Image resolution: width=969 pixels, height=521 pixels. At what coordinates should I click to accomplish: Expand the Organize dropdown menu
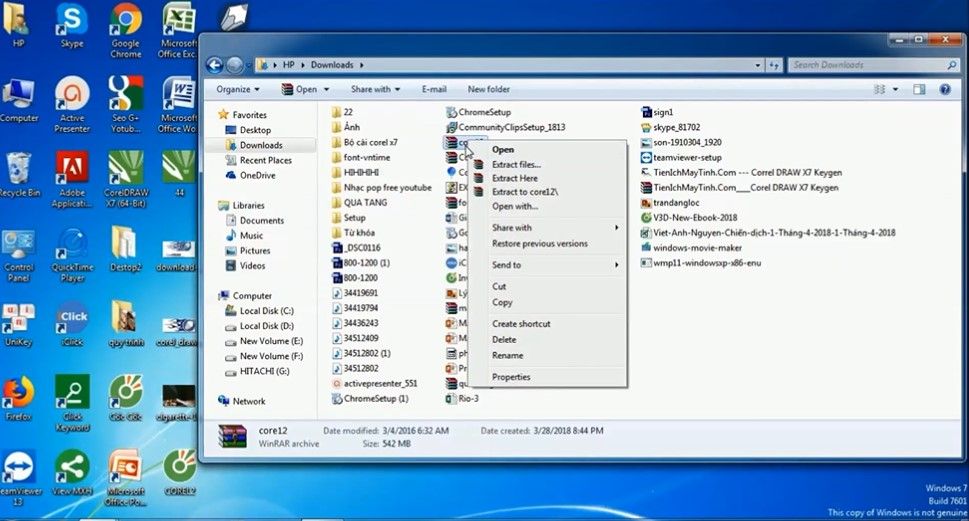point(238,90)
